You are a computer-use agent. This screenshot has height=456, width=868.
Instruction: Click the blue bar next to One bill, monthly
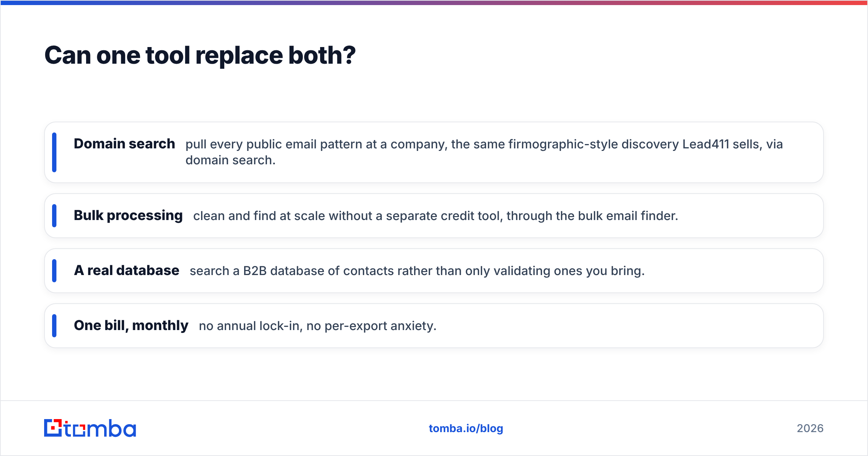pos(54,326)
